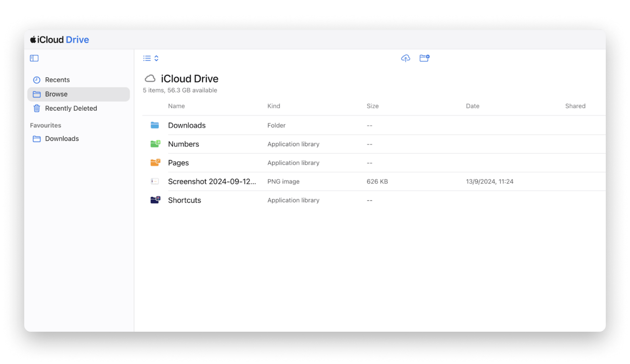The height and width of the screenshot is (364, 630).
Task: Click the cloud icon beside iCloud Drive heading
Action: (x=150, y=78)
